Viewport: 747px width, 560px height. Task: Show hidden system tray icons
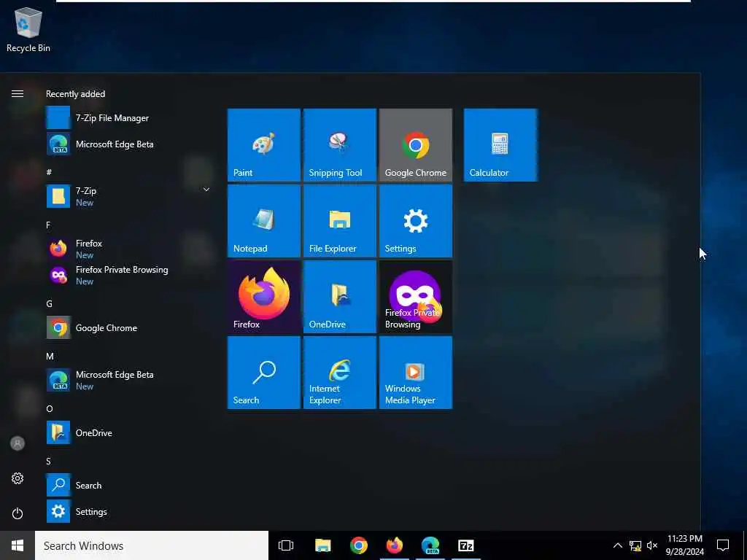617,545
